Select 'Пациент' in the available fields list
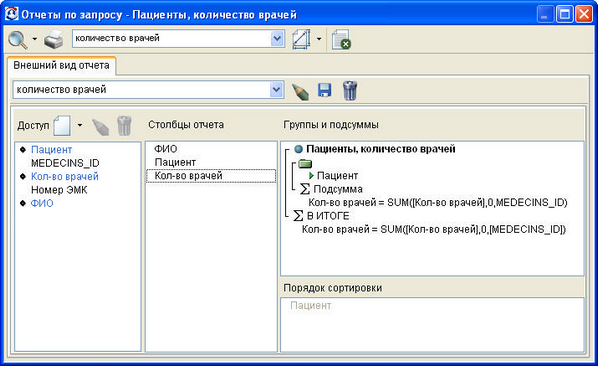 coord(51,150)
